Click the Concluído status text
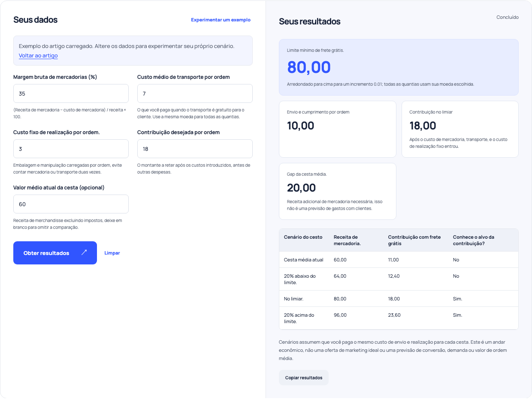The width and height of the screenshot is (532, 399). (x=508, y=18)
